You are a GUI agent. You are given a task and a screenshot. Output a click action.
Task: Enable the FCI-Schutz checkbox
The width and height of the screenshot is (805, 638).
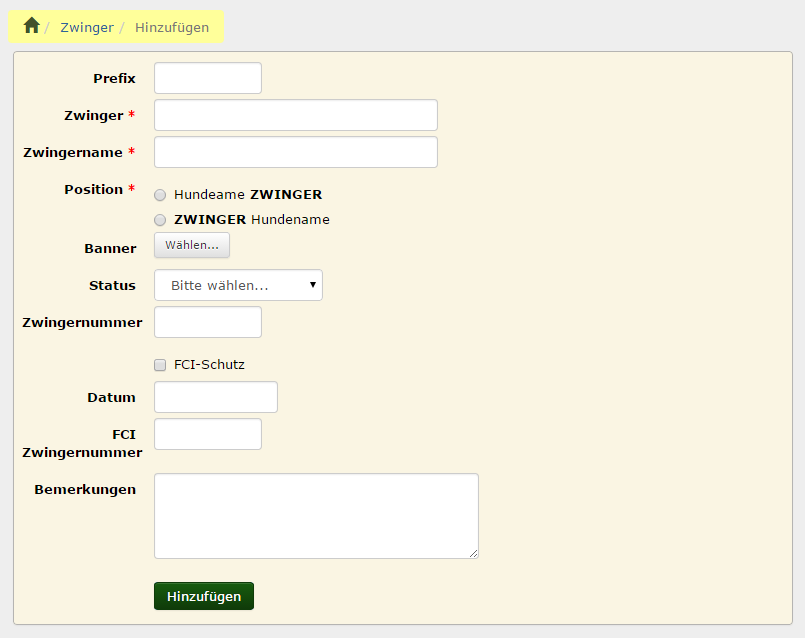tap(160, 365)
